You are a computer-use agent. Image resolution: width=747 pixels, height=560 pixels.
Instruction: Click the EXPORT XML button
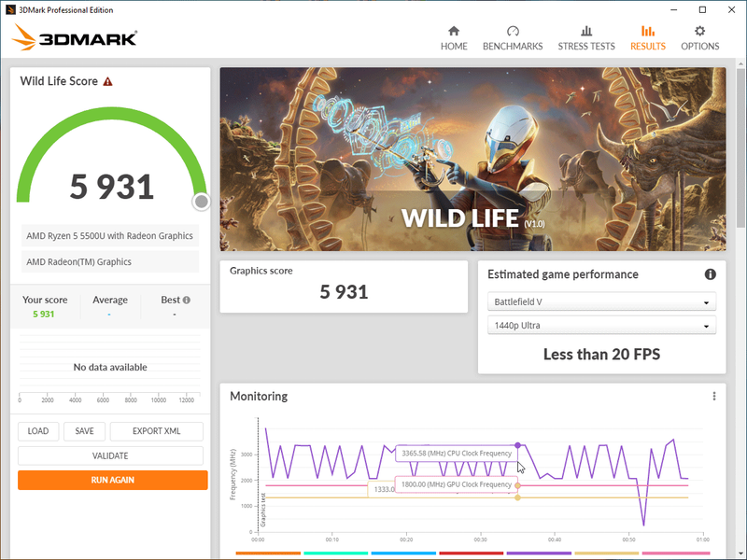click(x=156, y=431)
